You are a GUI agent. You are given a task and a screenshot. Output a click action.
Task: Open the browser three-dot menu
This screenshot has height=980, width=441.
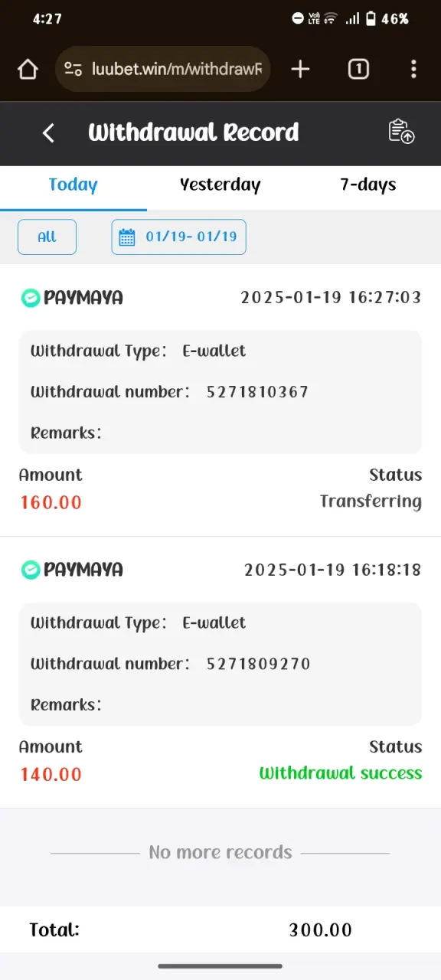pyautogui.click(x=413, y=70)
